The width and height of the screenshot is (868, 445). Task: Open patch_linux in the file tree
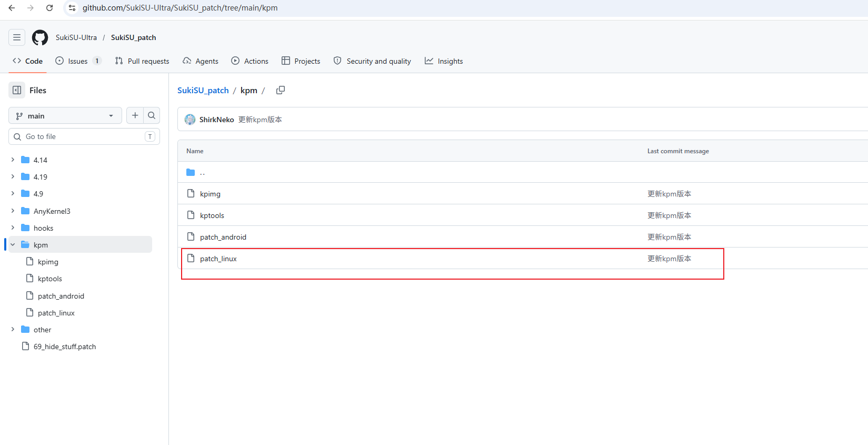point(56,313)
